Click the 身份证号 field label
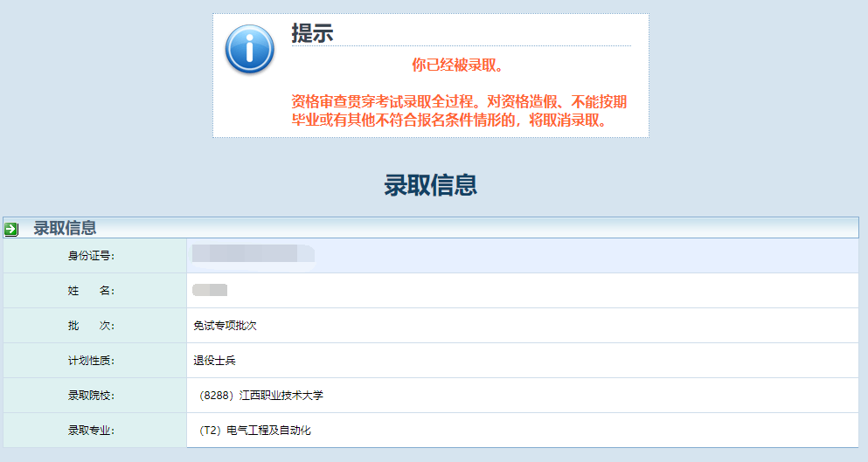 (92, 256)
